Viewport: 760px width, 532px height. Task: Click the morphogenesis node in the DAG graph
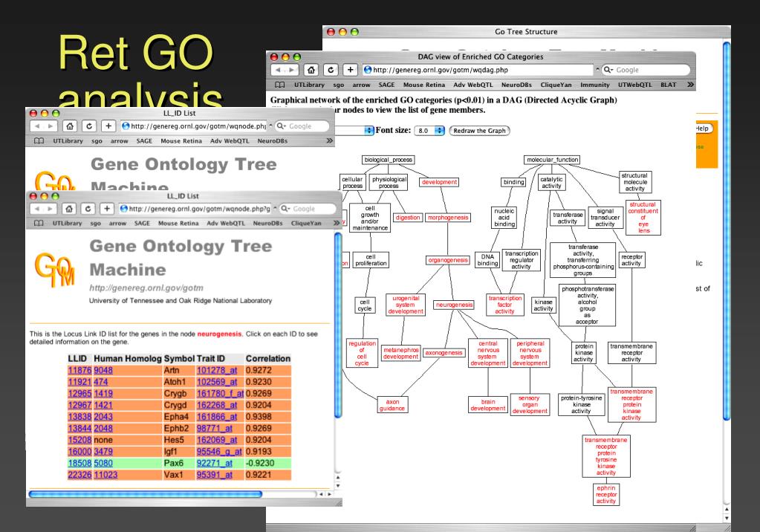[x=448, y=218]
